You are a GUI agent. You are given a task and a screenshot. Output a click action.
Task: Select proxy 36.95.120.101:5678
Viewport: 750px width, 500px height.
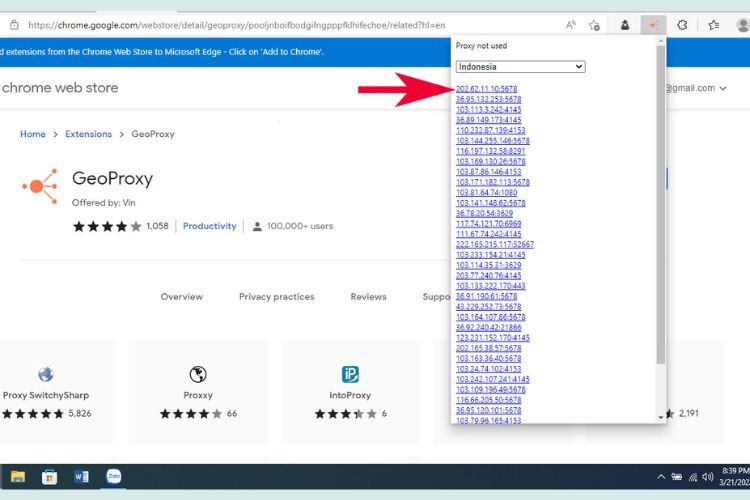488,410
